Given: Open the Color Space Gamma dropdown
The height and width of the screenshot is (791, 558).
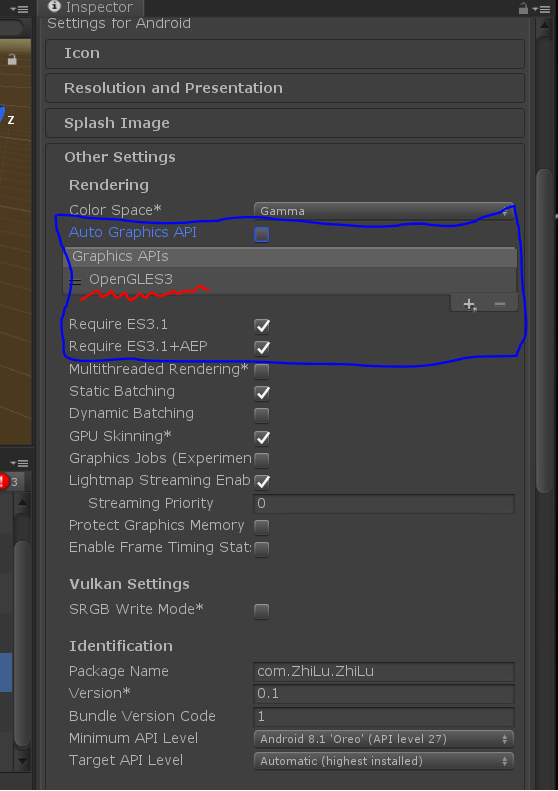Looking at the screenshot, I should (x=383, y=211).
